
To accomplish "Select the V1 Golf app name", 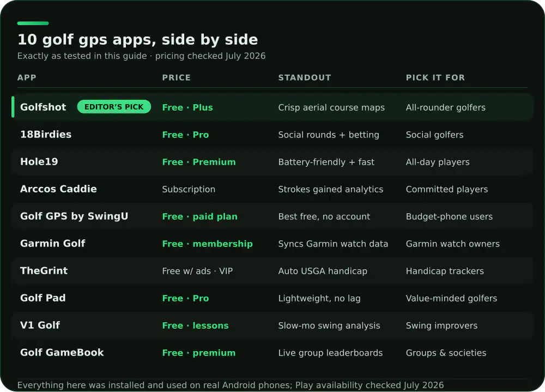I will click(x=40, y=325).
